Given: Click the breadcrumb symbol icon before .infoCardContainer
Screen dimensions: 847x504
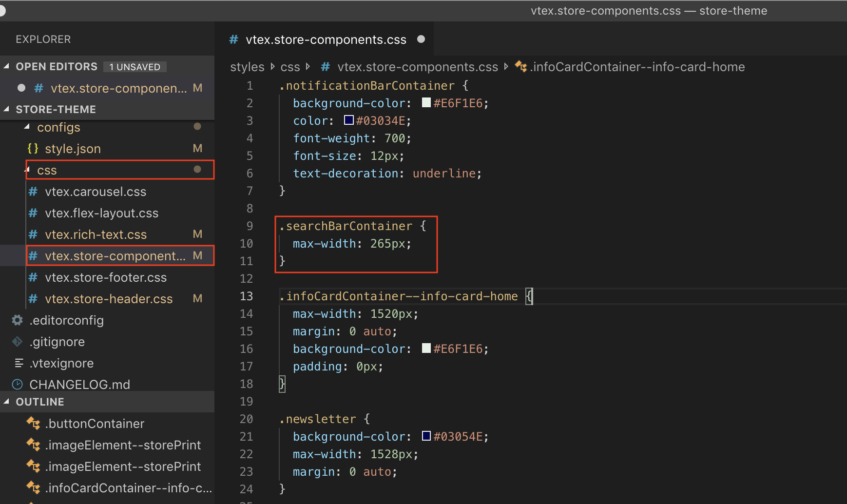Looking at the screenshot, I should coord(521,66).
